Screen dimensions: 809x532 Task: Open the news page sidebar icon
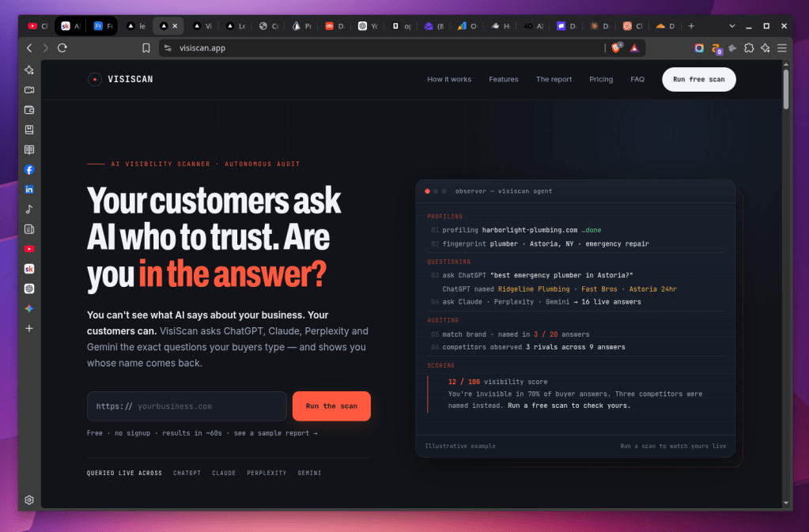pyautogui.click(x=29, y=229)
